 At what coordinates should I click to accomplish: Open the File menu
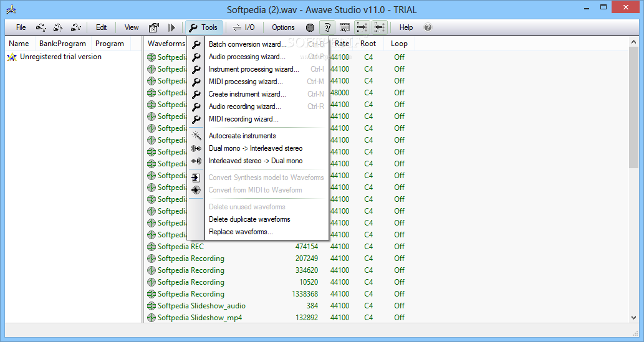click(21, 27)
